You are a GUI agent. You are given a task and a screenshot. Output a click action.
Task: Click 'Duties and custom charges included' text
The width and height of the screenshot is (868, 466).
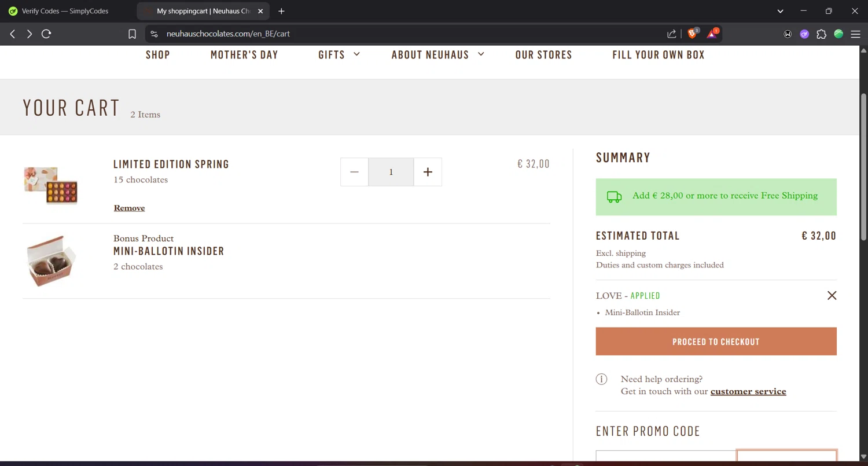tap(660, 265)
